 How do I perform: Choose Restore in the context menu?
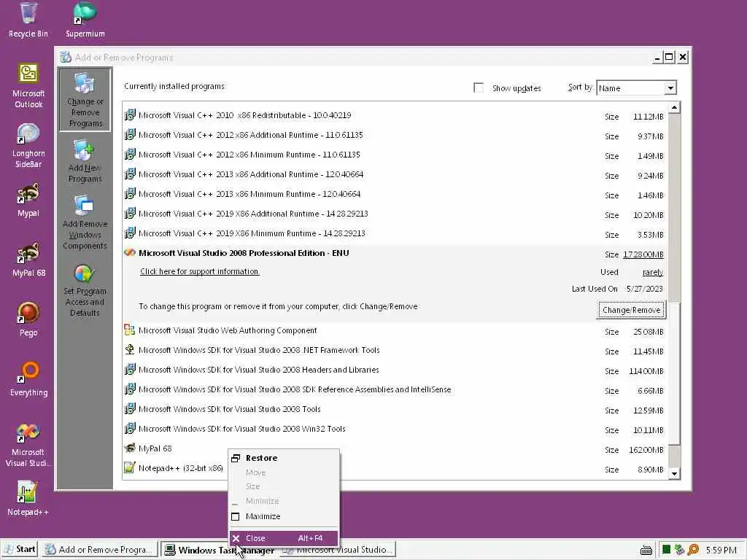[284, 458]
